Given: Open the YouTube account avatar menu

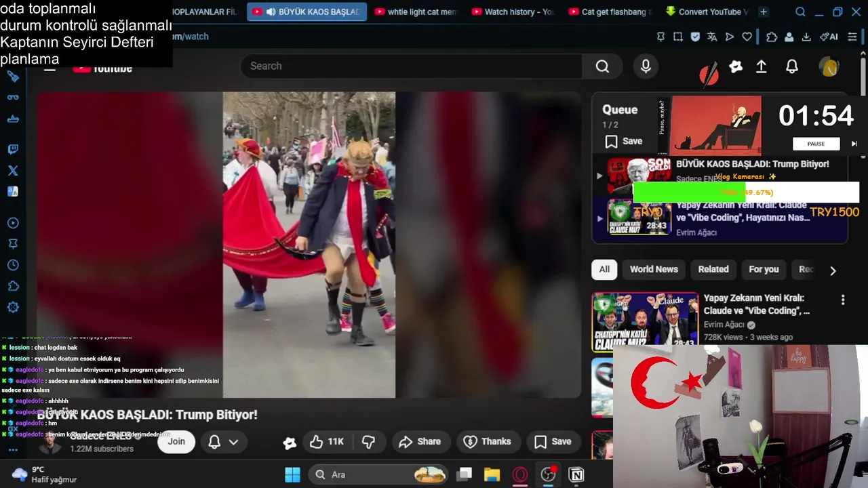Looking at the screenshot, I should click(x=829, y=66).
